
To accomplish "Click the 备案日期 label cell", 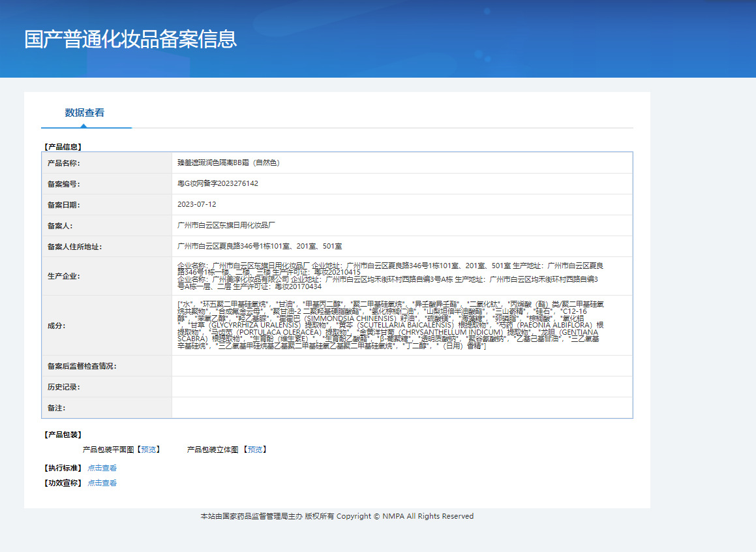I will [107, 204].
